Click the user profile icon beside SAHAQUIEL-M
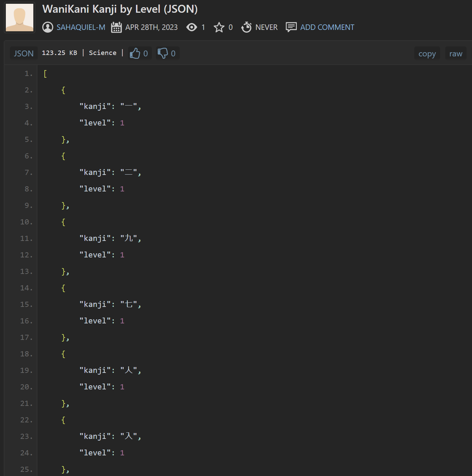The width and height of the screenshot is (472, 476). coord(48,27)
